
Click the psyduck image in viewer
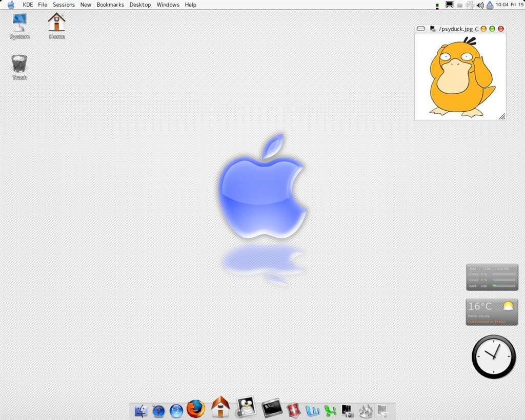460,77
